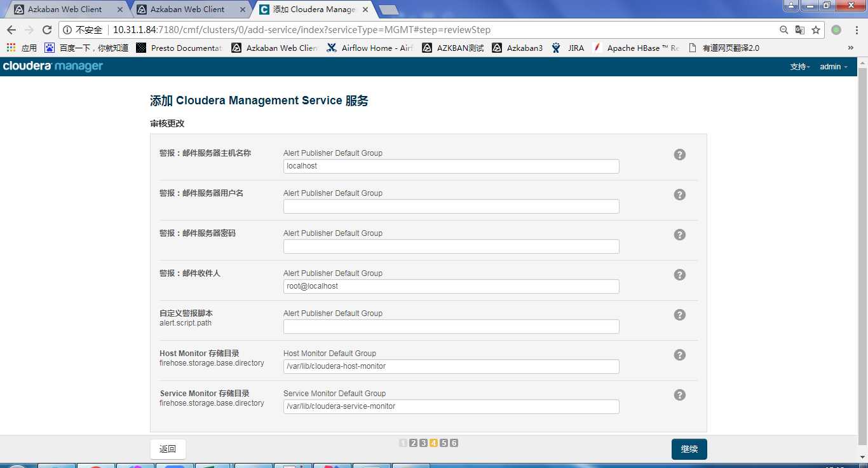Click the Cloudera Manager logo
Screen dimensions: 868x468
53,67
